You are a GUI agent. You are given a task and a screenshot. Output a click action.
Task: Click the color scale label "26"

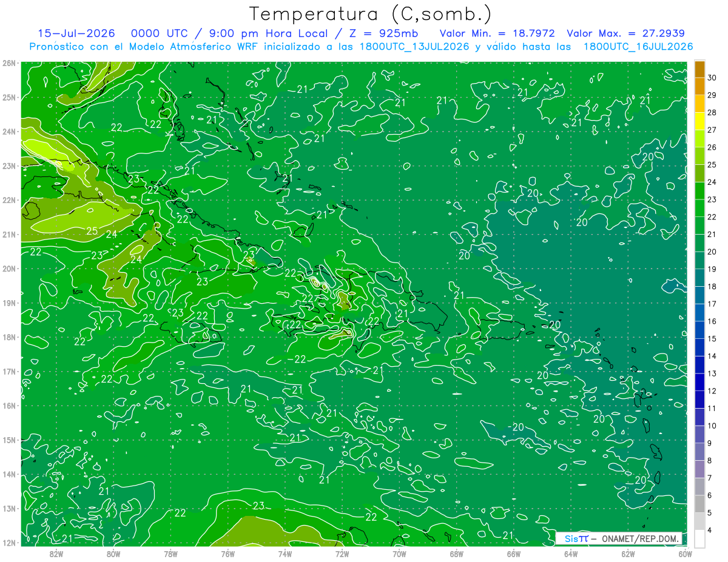pyautogui.click(x=712, y=147)
